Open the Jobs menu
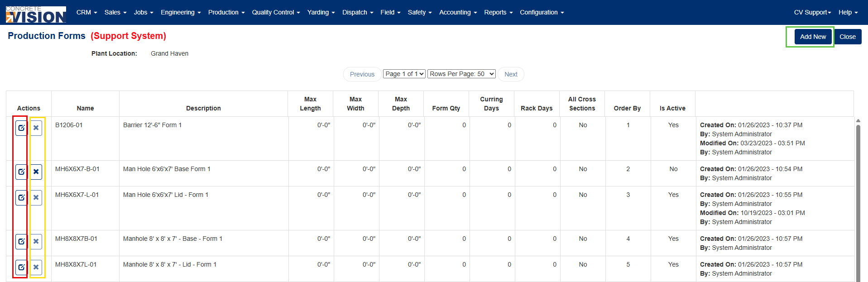Screen dimensions: 868x282 point(143,12)
